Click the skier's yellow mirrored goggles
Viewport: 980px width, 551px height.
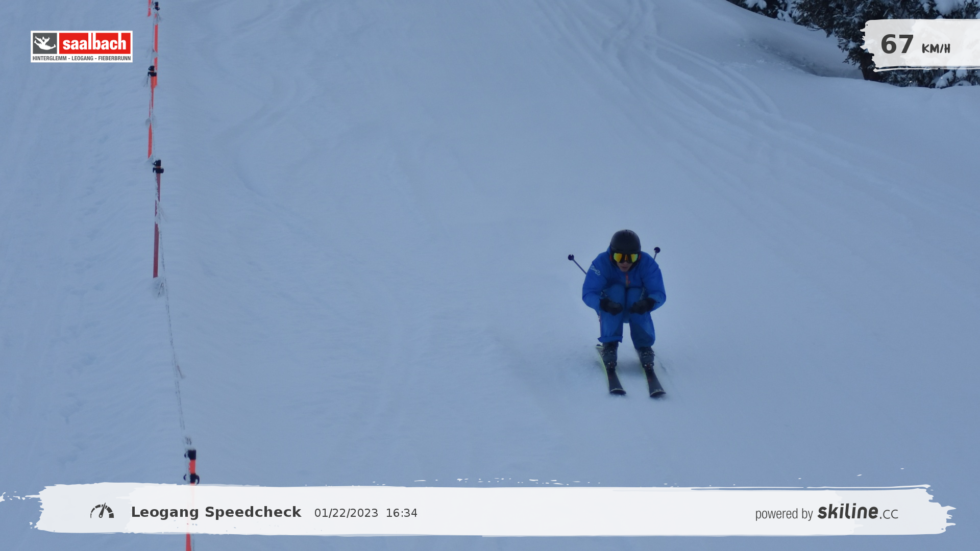click(x=625, y=258)
